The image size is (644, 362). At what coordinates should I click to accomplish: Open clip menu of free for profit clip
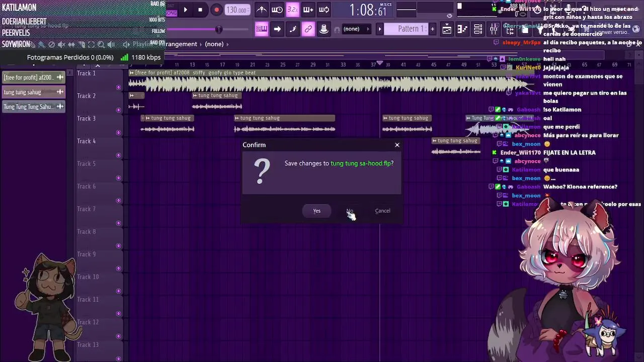click(132, 73)
